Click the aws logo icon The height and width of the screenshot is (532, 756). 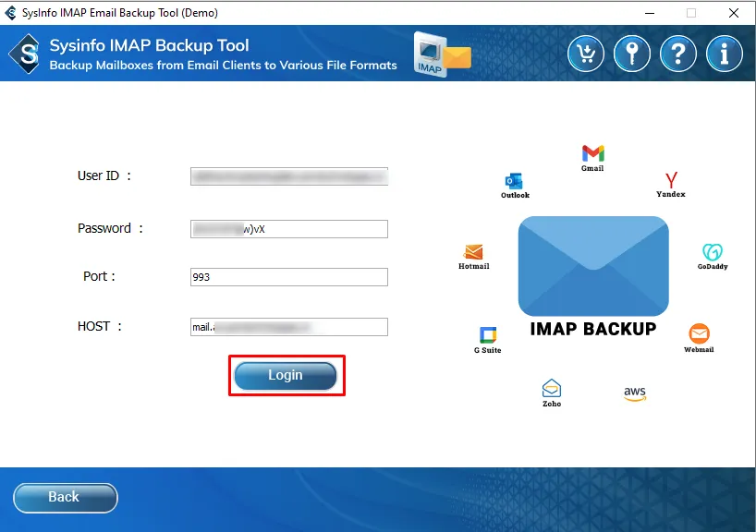[x=635, y=393]
